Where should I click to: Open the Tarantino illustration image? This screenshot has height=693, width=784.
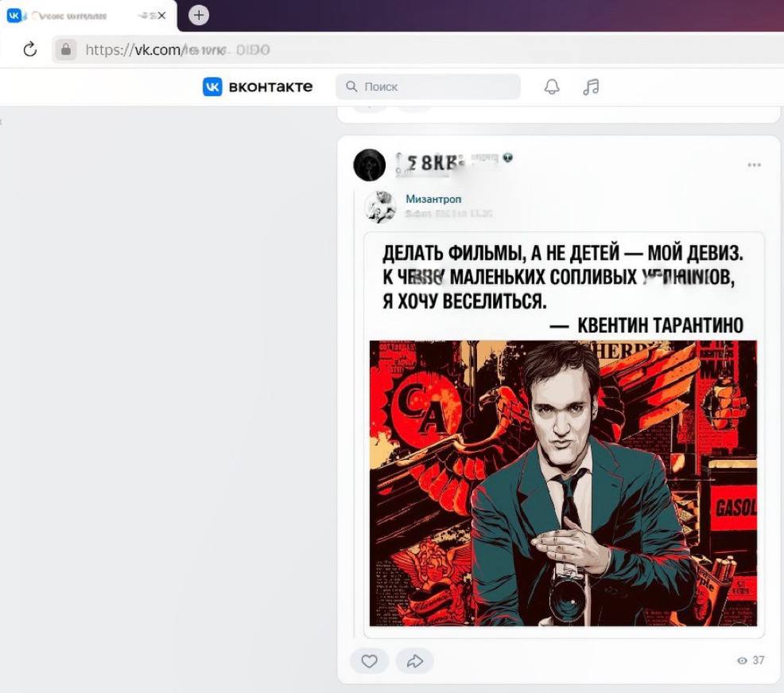pos(563,483)
